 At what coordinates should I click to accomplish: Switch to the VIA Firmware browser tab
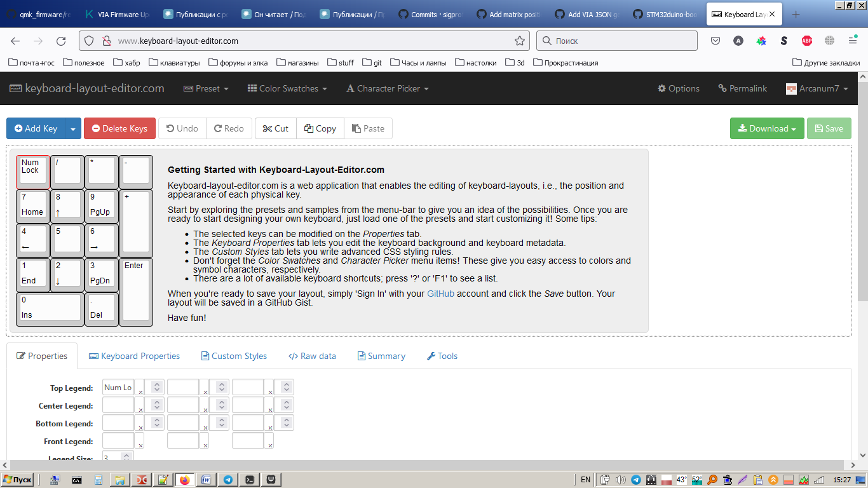point(116,15)
